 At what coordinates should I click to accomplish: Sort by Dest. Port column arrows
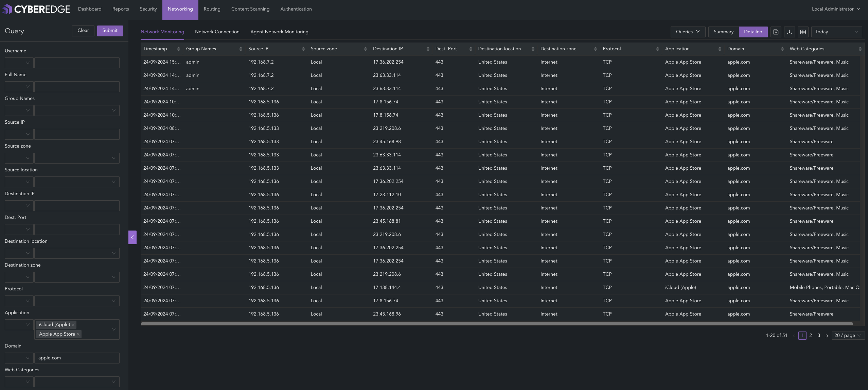[471, 49]
